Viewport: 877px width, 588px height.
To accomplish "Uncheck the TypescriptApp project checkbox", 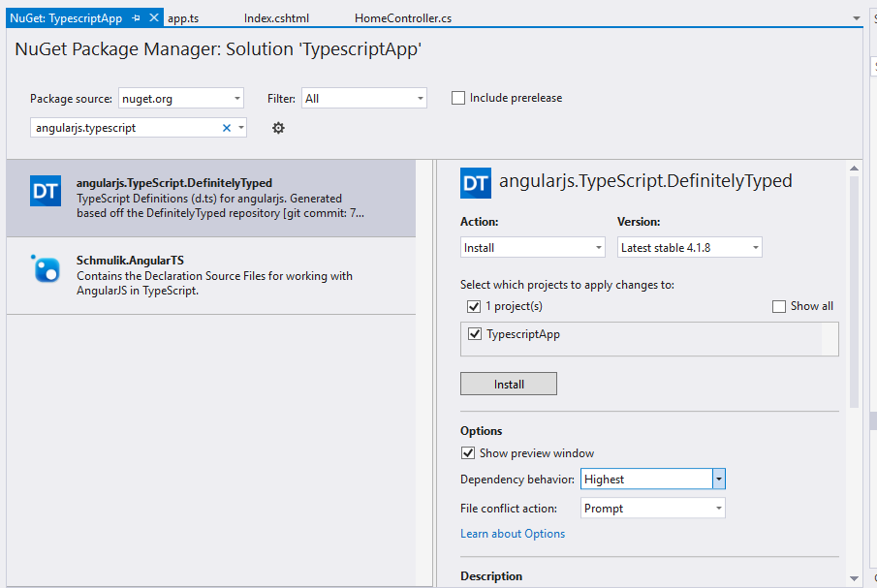I will [x=474, y=334].
